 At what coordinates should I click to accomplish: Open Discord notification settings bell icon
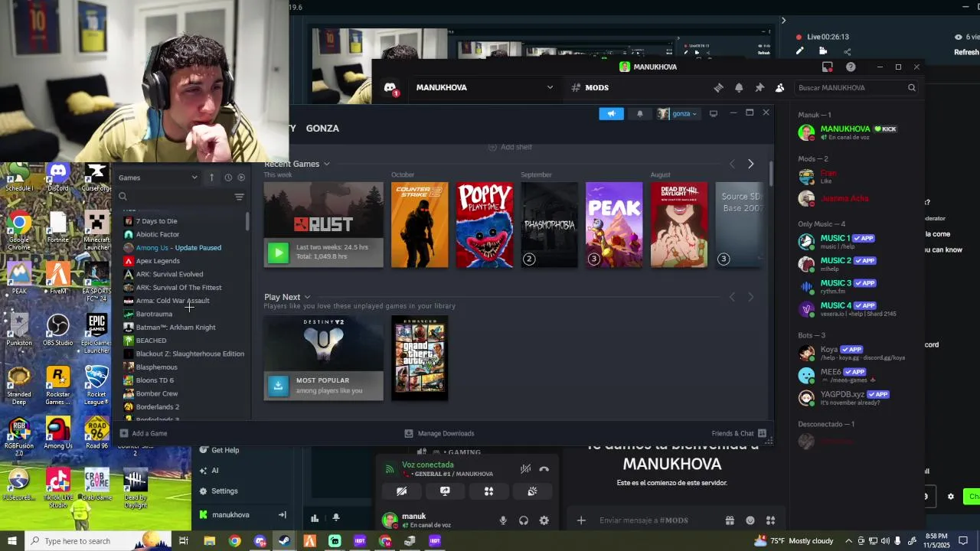739,88
